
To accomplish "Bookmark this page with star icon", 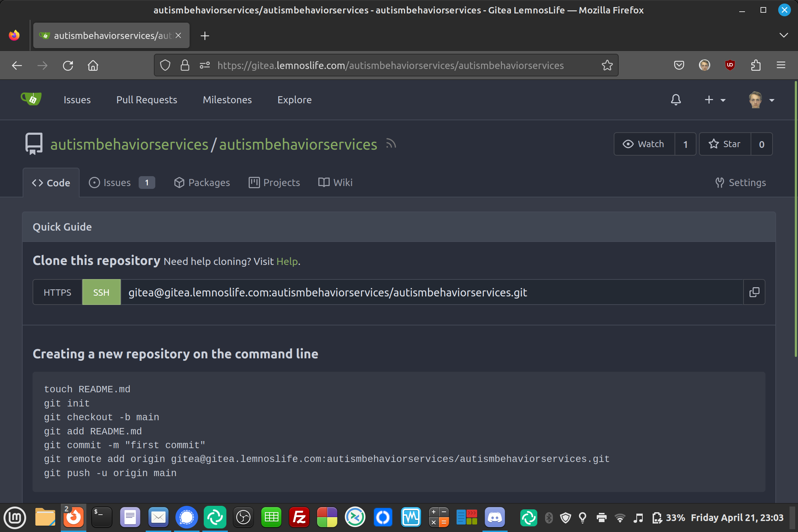I will [607, 65].
